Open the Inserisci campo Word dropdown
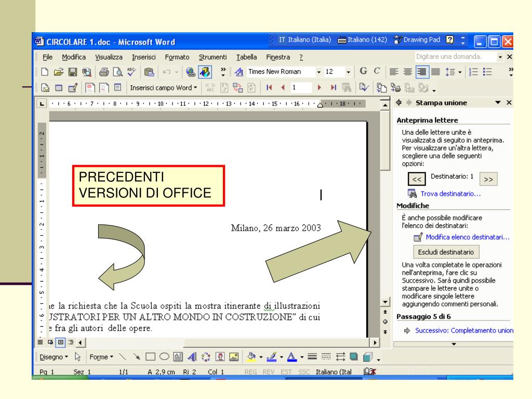The image size is (532, 399). 164,88
